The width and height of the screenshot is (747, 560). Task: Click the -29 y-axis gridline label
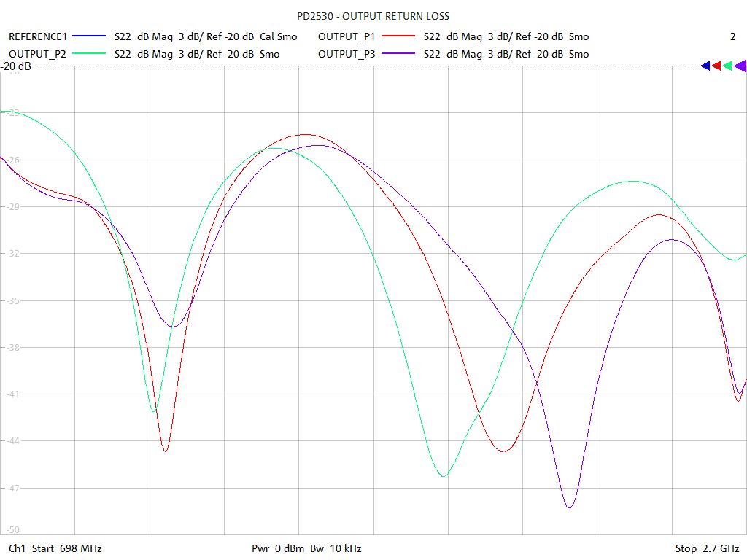(x=12, y=206)
